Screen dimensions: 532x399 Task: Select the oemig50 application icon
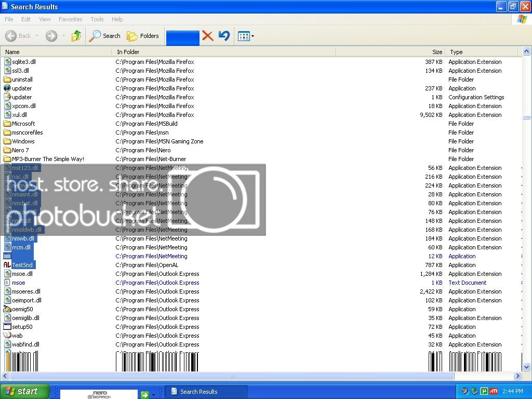7,309
